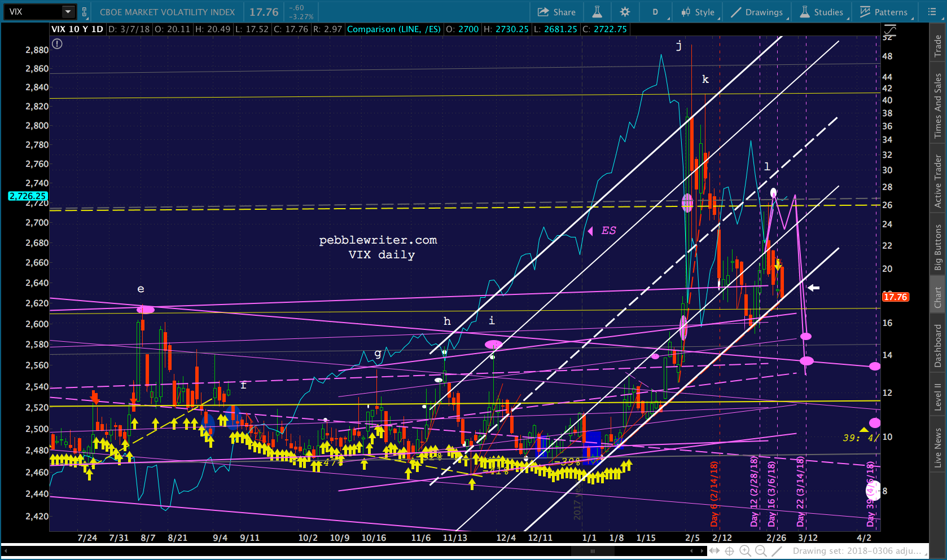The height and width of the screenshot is (560, 947).
Task: Select the line drawing tool icon
Action: pos(777,551)
